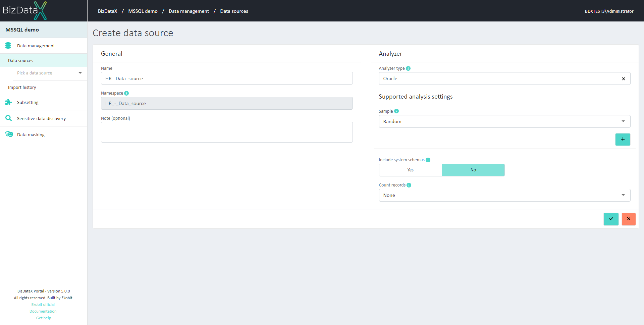Open the Subsetting section
644x325 pixels.
[44, 102]
